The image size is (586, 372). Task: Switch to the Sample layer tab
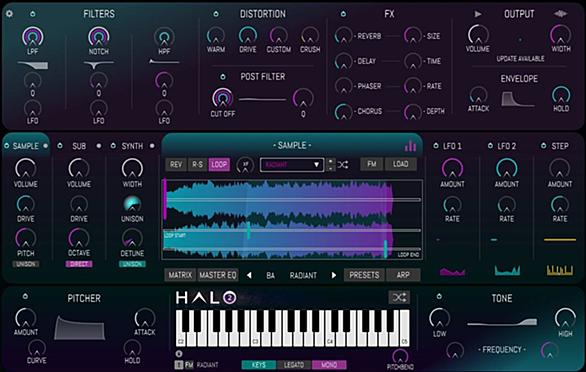click(x=25, y=146)
